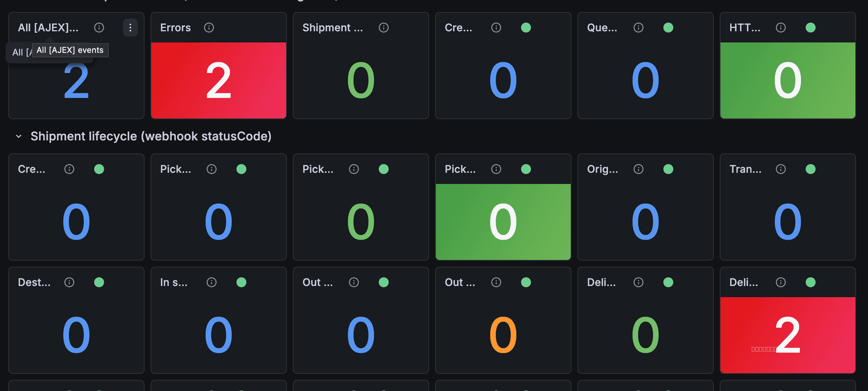This screenshot has width=868, height=391.
Task: Click info icon on Out ... panel with orange 0
Action: coord(496,282)
